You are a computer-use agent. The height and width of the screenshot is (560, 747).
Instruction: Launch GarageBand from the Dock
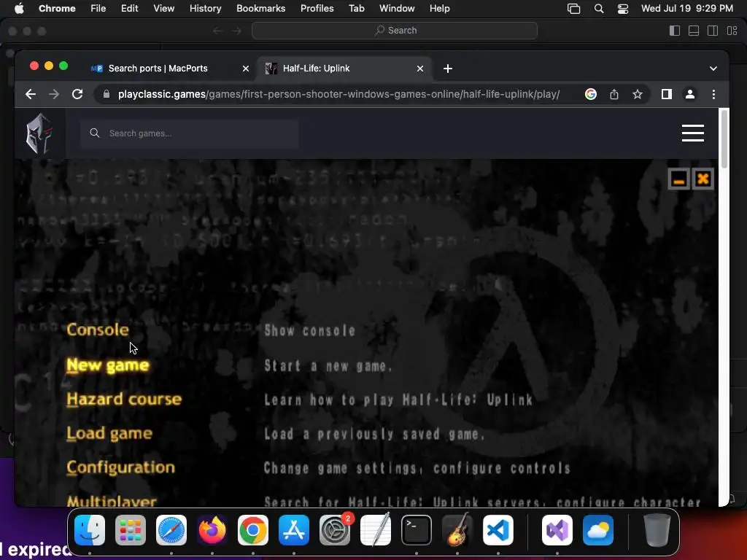457,530
